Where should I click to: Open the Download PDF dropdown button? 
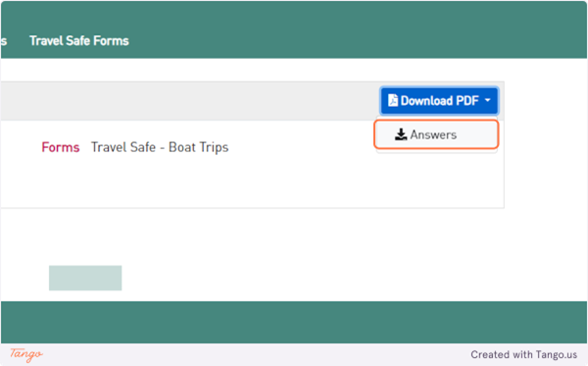[439, 100]
